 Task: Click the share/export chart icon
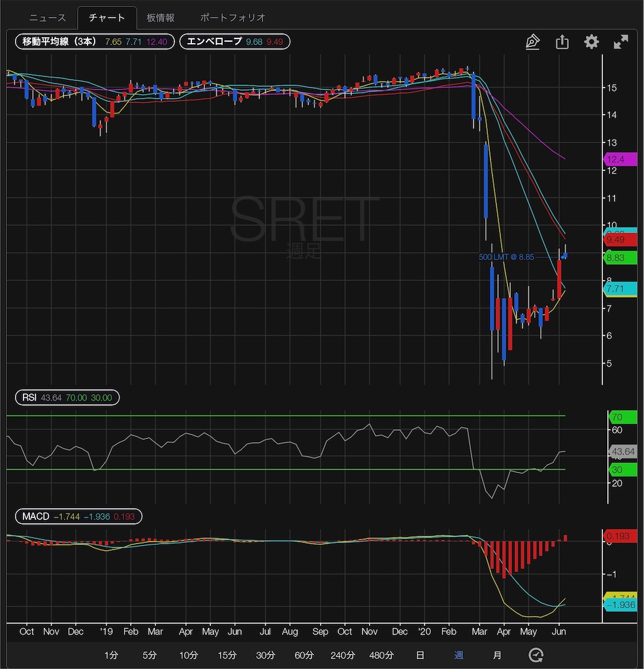562,42
